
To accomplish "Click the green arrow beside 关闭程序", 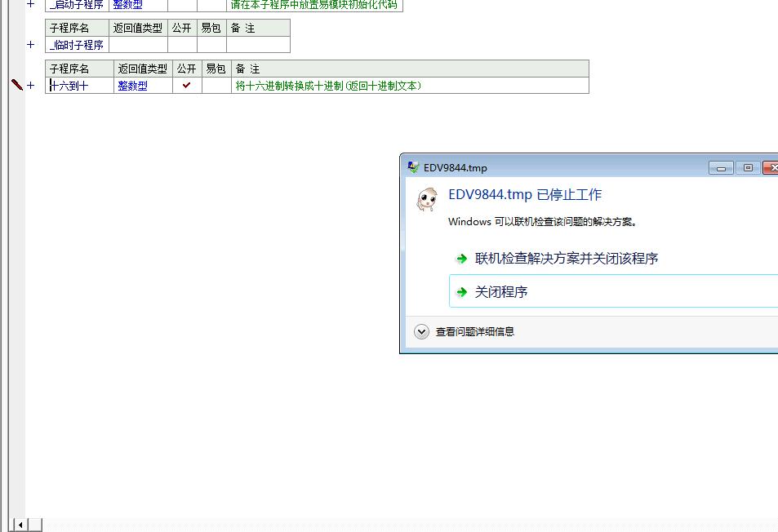I will pyautogui.click(x=461, y=292).
